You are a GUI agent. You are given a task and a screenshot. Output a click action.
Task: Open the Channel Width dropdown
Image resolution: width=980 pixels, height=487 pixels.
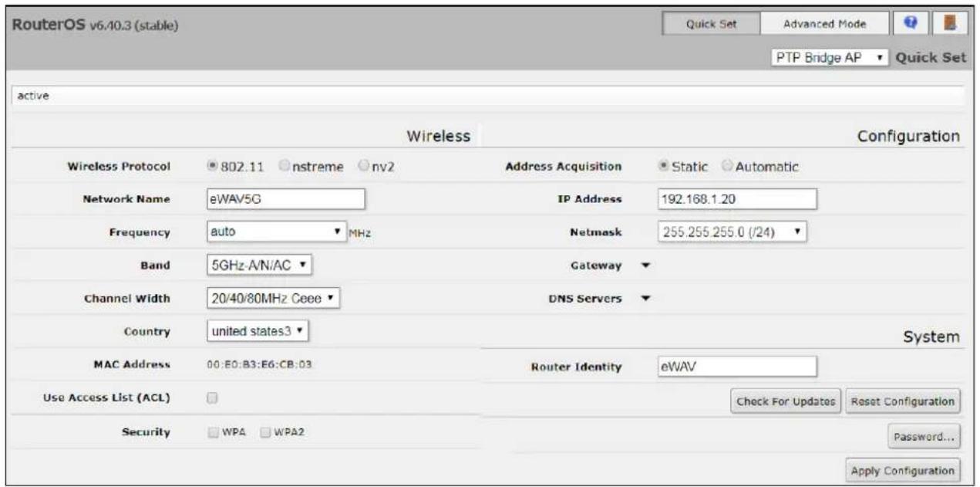(x=274, y=297)
